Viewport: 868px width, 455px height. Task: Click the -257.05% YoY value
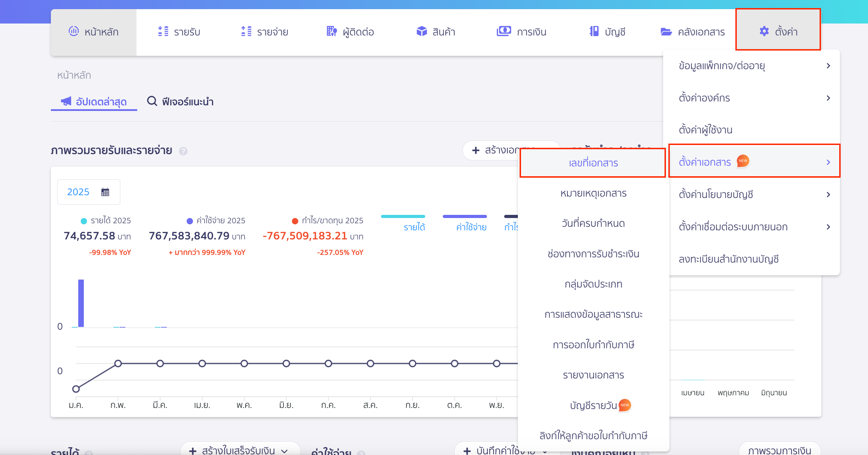[x=340, y=252]
